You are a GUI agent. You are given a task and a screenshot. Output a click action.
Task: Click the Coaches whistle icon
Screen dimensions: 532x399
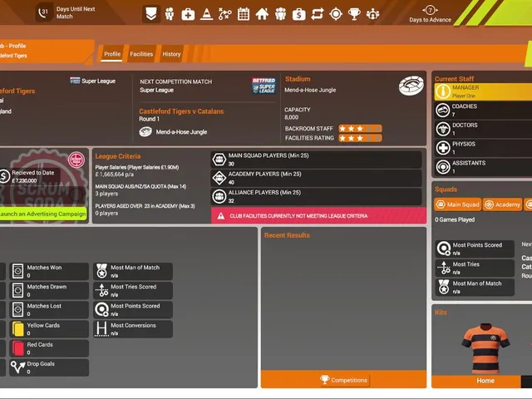[443, 111]
